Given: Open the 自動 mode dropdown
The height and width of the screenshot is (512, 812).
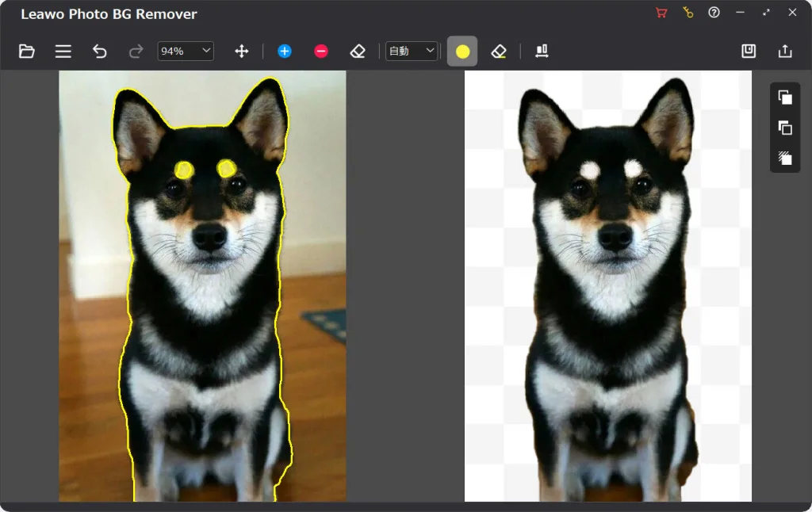Looking at the screenshot, I should coord(404,51).
